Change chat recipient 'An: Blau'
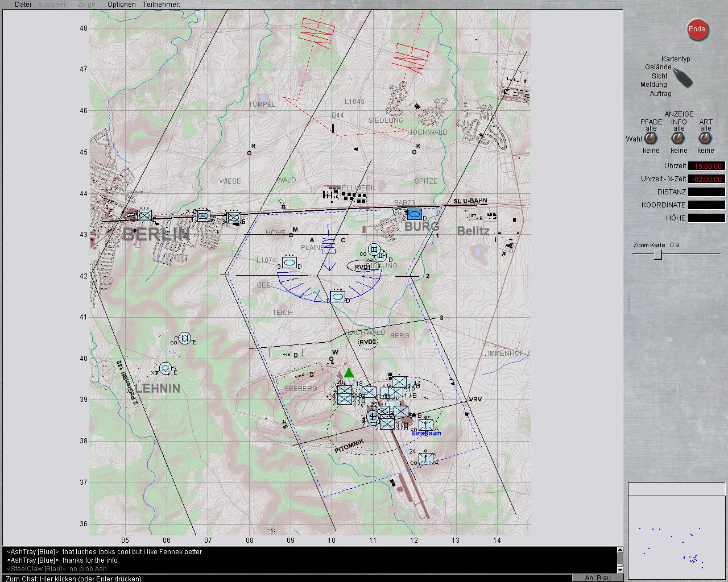The width and height of the screenshot is (728, 582). [x=598, y=578]
